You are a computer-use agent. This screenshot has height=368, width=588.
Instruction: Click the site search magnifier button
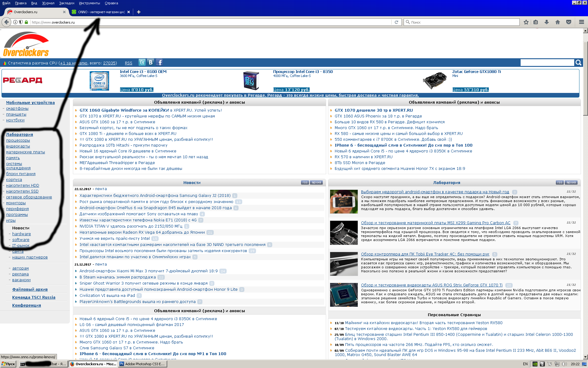[x=578, y=63]
